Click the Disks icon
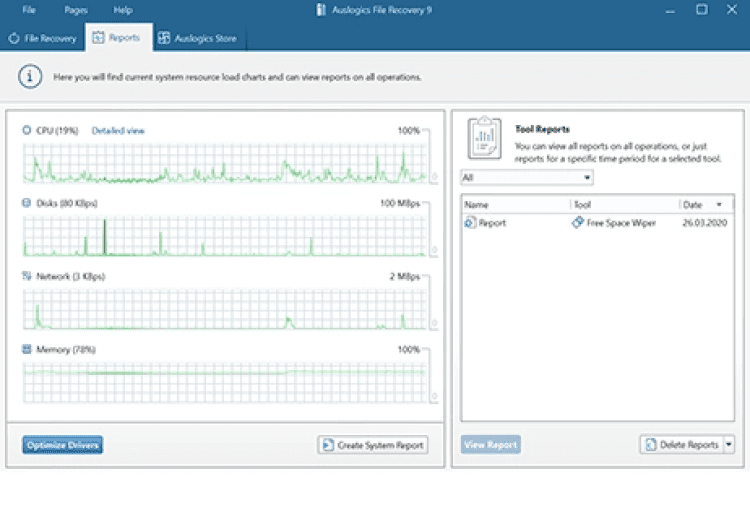This screenshot has height=508, width=750. (x=26, y=203)
